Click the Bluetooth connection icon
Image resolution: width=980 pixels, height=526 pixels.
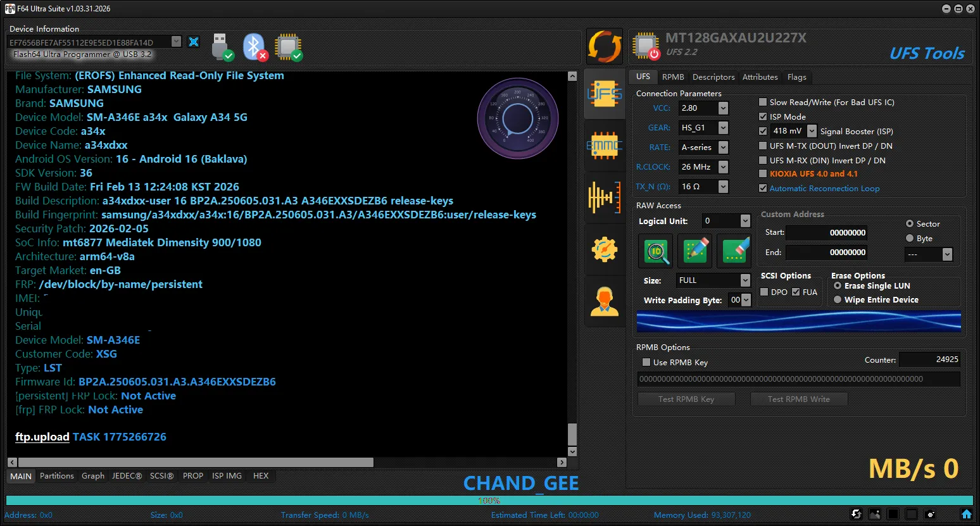click(254, 46)
